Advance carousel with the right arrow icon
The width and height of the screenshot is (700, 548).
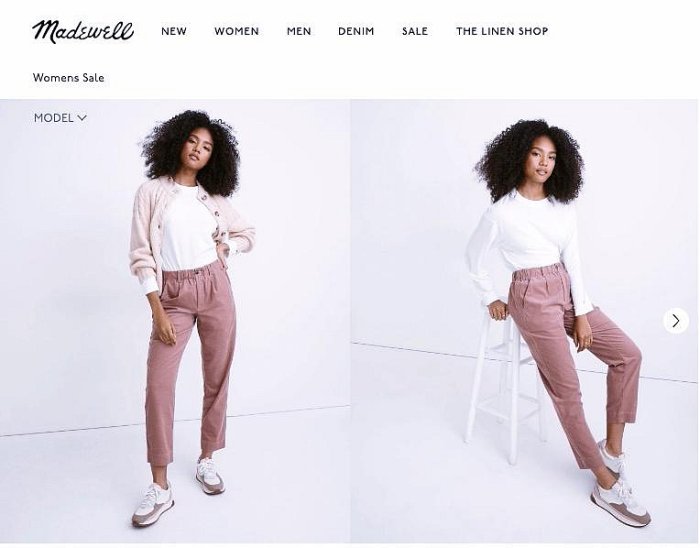pos(676,320)
